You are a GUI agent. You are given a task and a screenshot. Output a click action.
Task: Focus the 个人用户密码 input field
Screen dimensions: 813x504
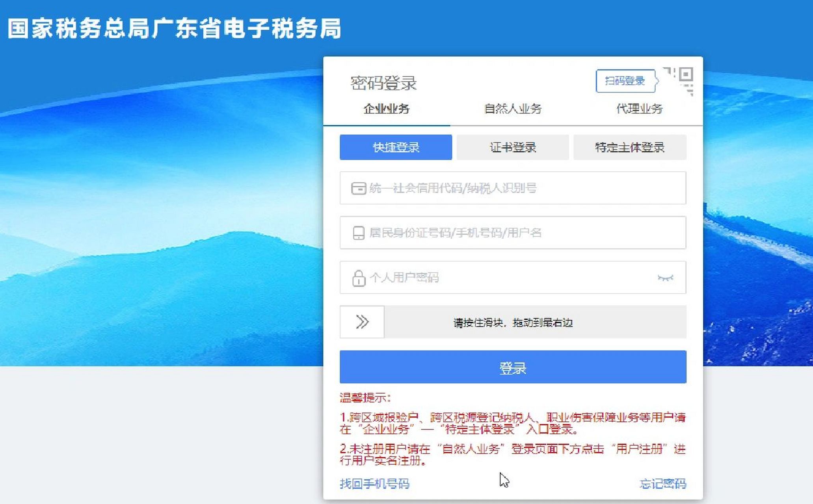pos(513,278)
